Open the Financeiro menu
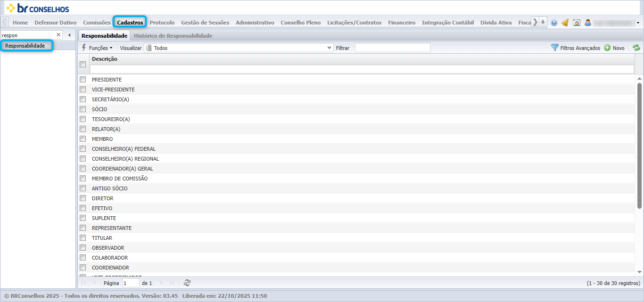The width and height of the screenshot is (644, 302). [402, 22]
